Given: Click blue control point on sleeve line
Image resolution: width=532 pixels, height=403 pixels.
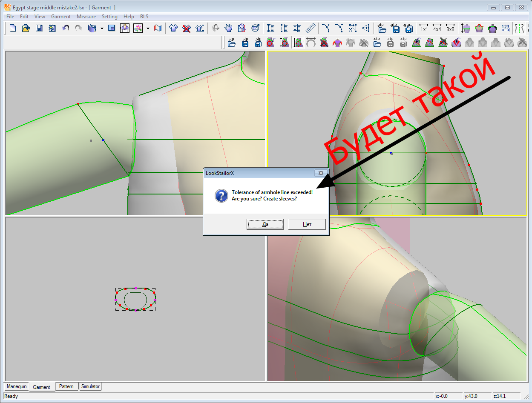Looking at the screenshot, I should (103, 140).
